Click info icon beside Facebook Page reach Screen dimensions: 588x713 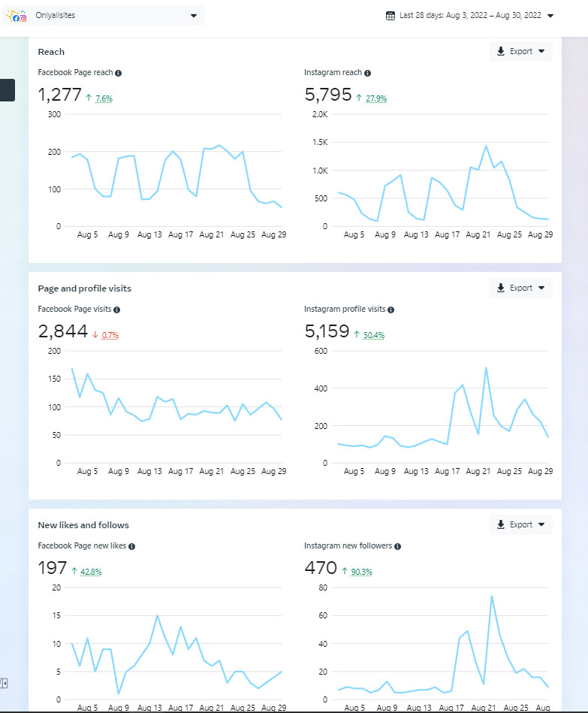click(119, 73)
